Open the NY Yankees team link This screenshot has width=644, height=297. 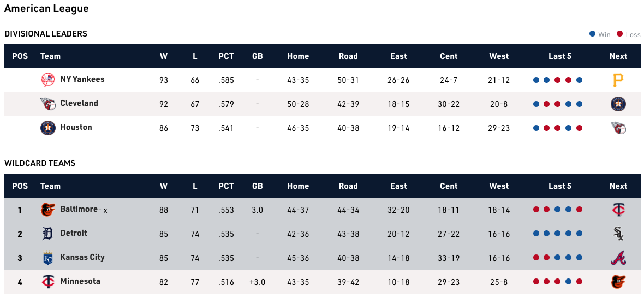pos(82,79)
